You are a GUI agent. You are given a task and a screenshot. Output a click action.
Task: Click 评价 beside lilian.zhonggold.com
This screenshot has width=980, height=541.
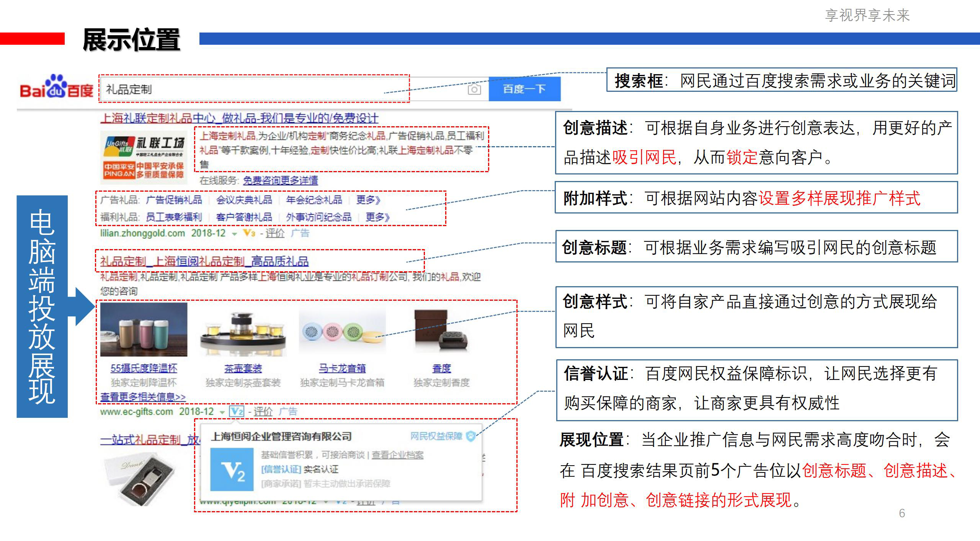(x=275, y=233)
